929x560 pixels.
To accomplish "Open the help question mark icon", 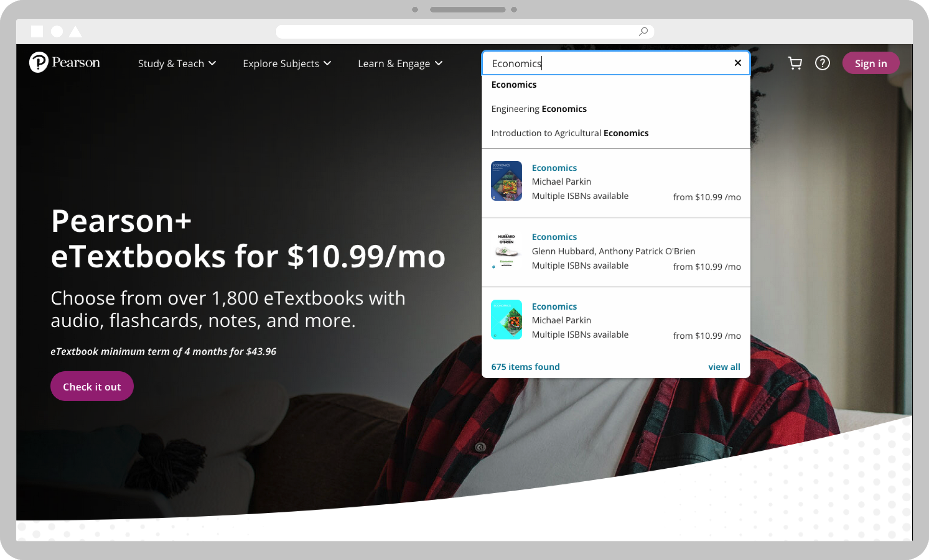I will pyautogui.click(x=822, y=63).
